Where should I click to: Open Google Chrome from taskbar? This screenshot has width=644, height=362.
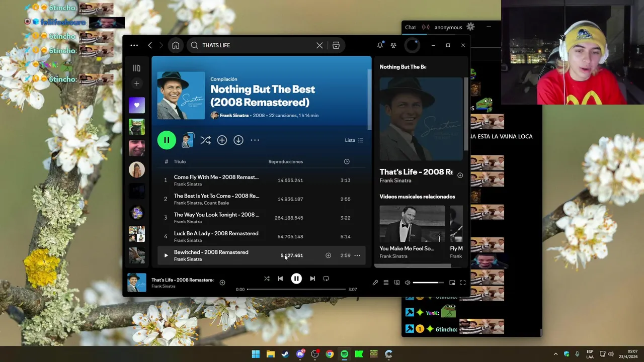tap(330, 354)
